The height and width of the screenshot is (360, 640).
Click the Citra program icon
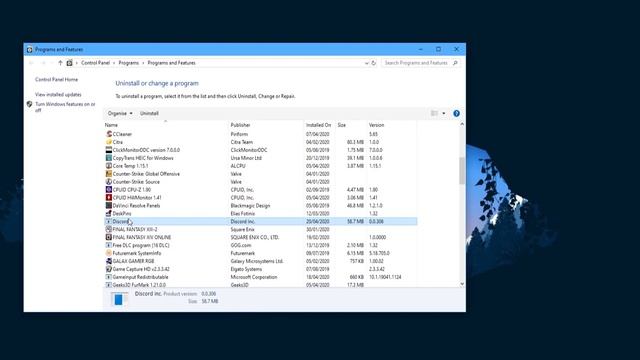pos(109,142)
